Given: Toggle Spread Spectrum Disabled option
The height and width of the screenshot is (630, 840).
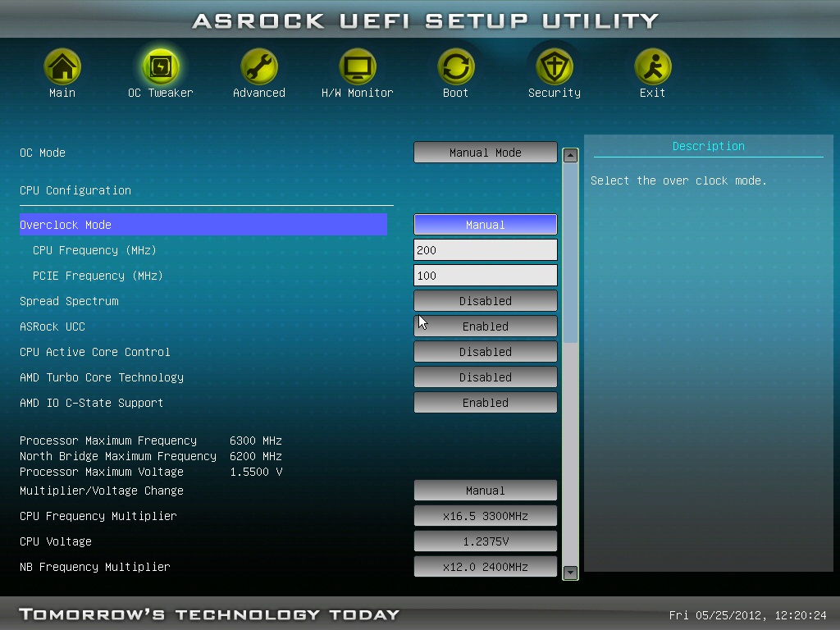Looking at the screenshot, I should tap(486, 301).
